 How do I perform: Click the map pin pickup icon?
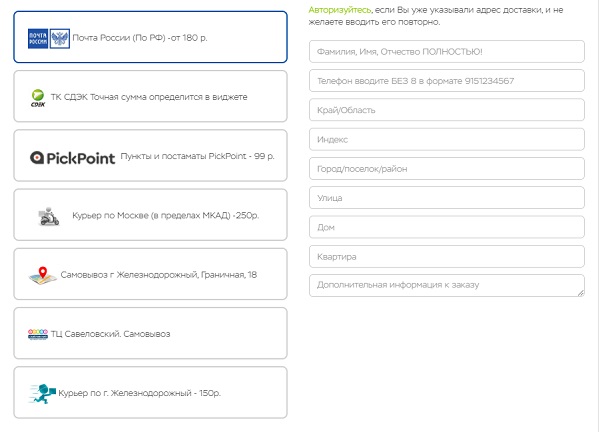[42, 276]
